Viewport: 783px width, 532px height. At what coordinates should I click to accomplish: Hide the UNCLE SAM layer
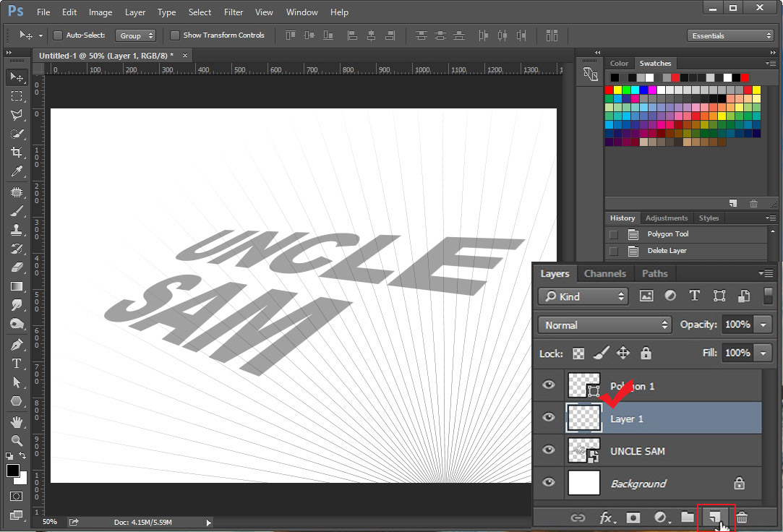click(549, 450)
